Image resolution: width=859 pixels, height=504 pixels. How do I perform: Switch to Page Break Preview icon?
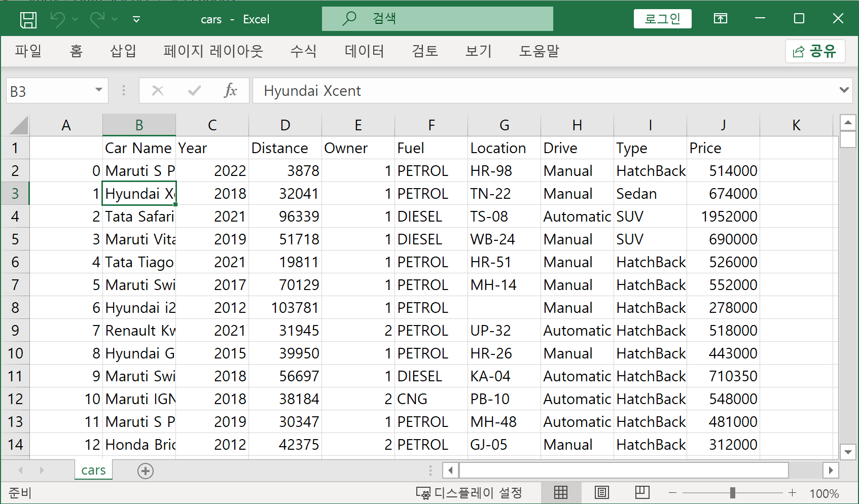[x=642, y=492]
